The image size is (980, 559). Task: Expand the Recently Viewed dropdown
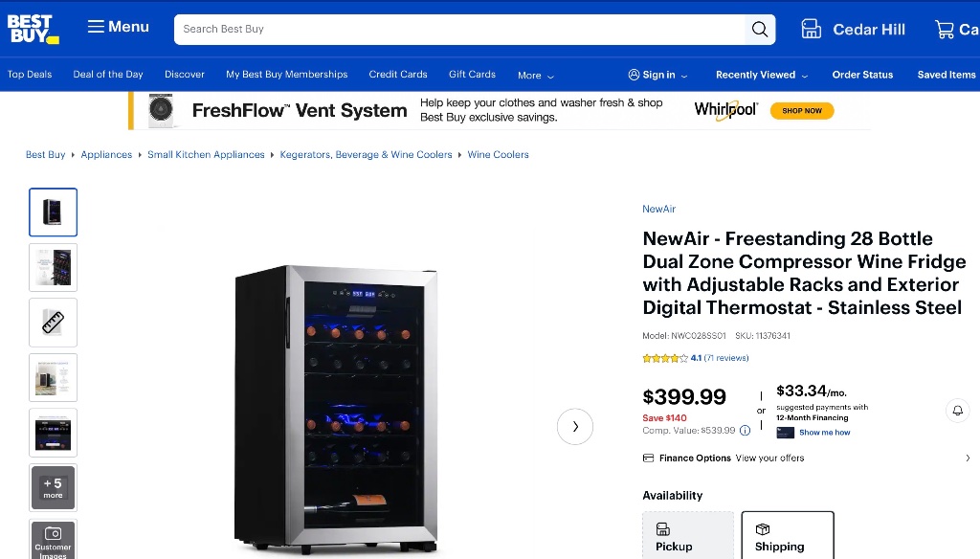[x=762, y=75]
